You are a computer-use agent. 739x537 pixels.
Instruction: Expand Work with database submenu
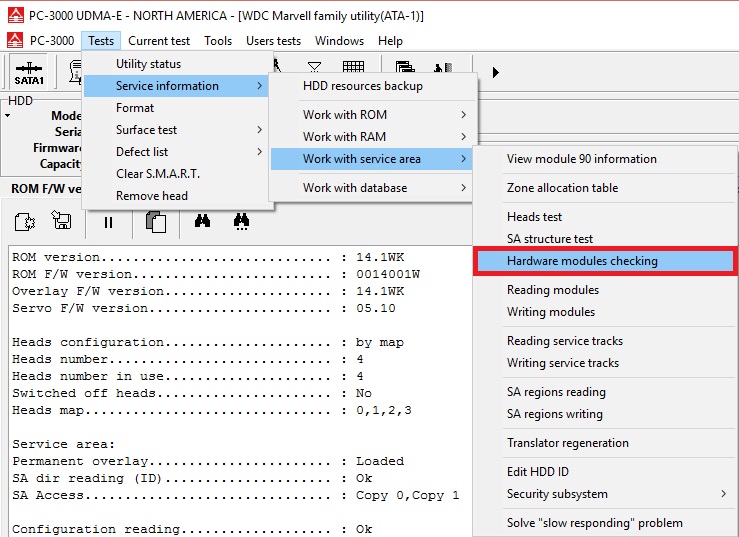pyautogui.click(x=371, y=188)
